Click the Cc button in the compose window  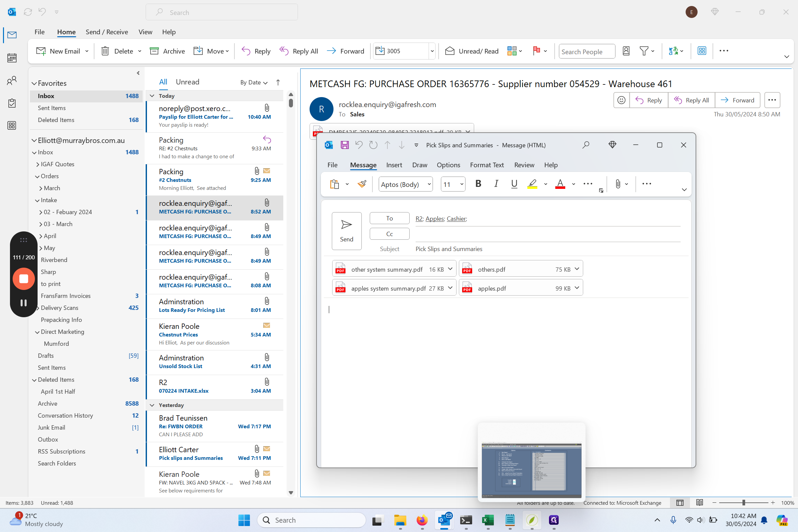pos(389,234)
